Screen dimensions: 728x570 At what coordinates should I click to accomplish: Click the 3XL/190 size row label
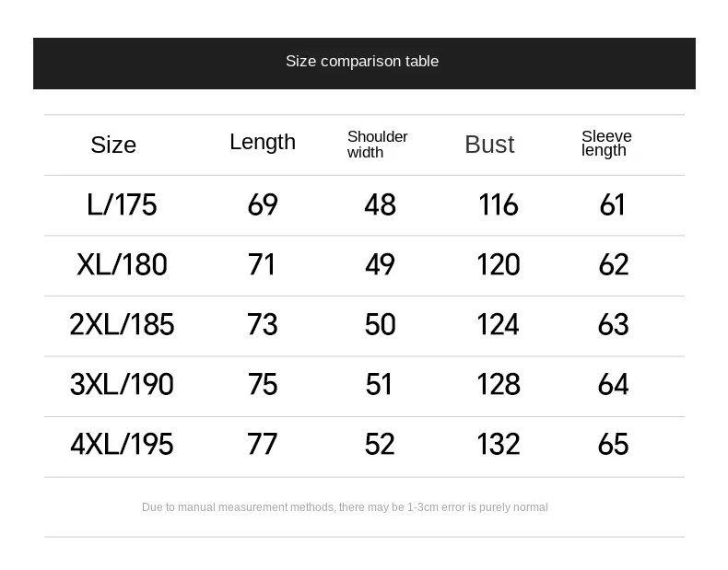122,385
